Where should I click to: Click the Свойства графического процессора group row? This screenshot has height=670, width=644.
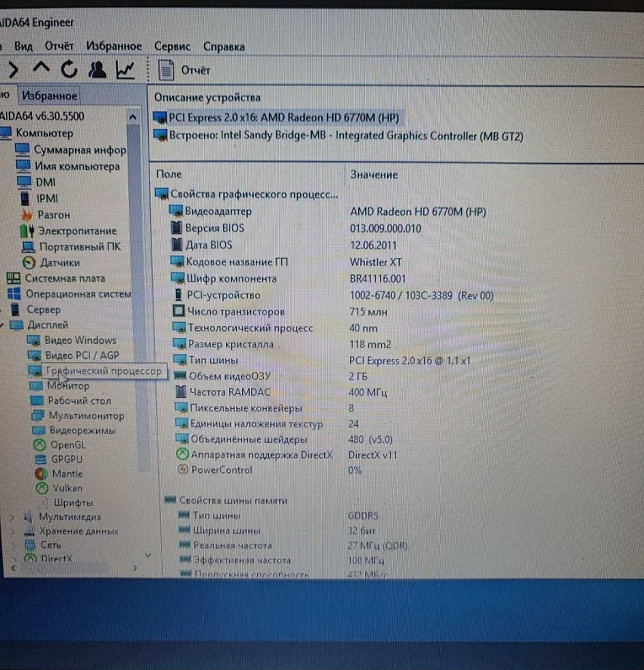[247, 194]
